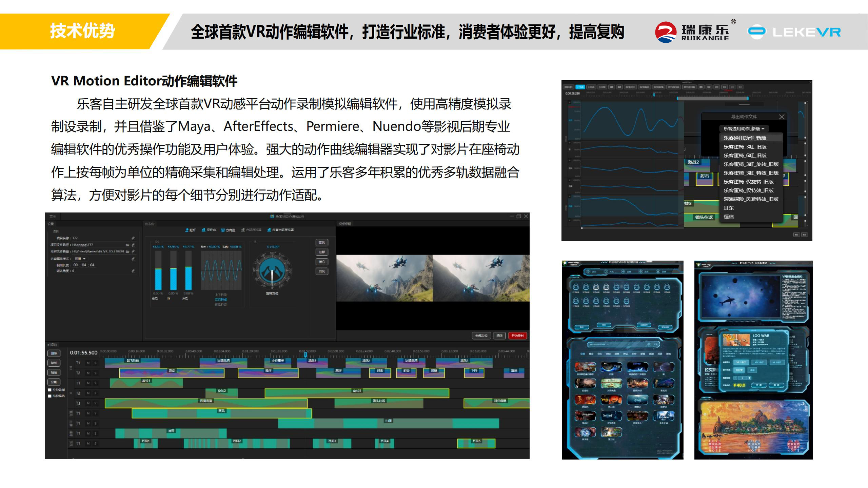Screen dimensions: 868x488
Task: Select the greyed 六缸模拟器 simulator tab
Action: pyautogui.click(x=251, y=230)
